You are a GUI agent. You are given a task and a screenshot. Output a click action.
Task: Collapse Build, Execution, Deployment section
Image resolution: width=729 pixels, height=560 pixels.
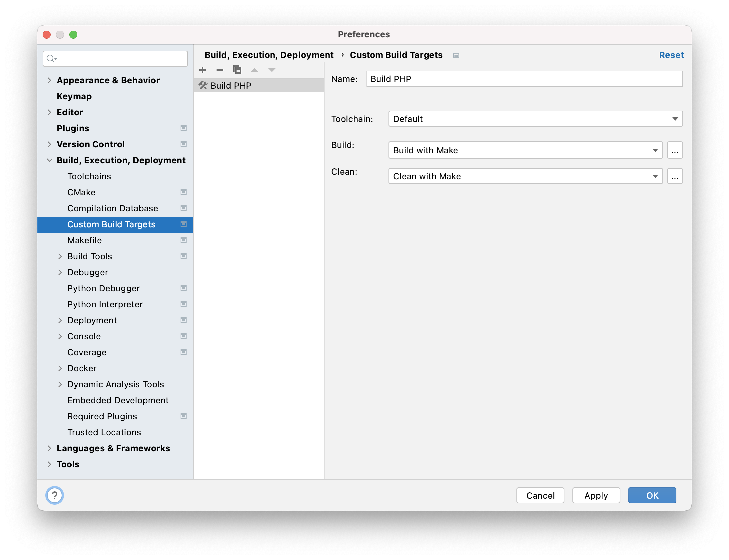pyautogui.click(x=49, y=160)
